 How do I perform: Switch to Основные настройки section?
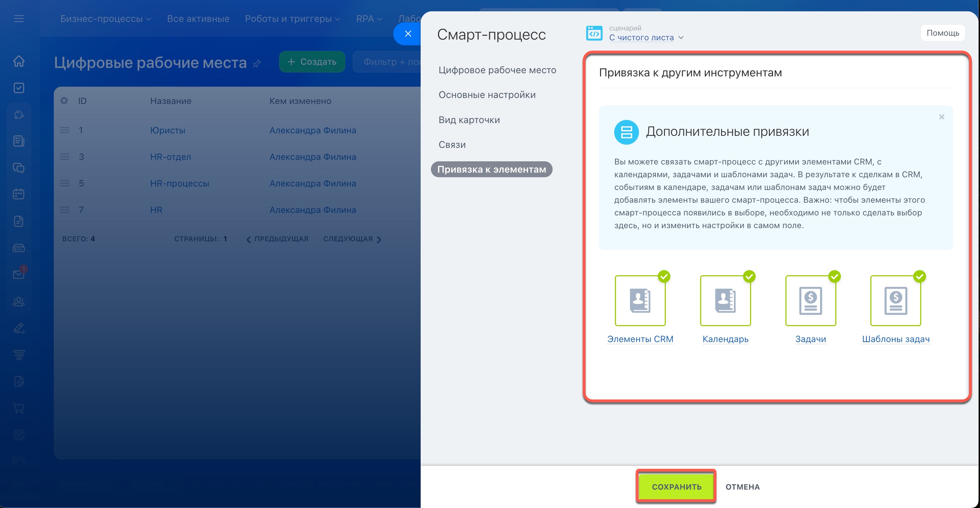(x=487, y=95)
